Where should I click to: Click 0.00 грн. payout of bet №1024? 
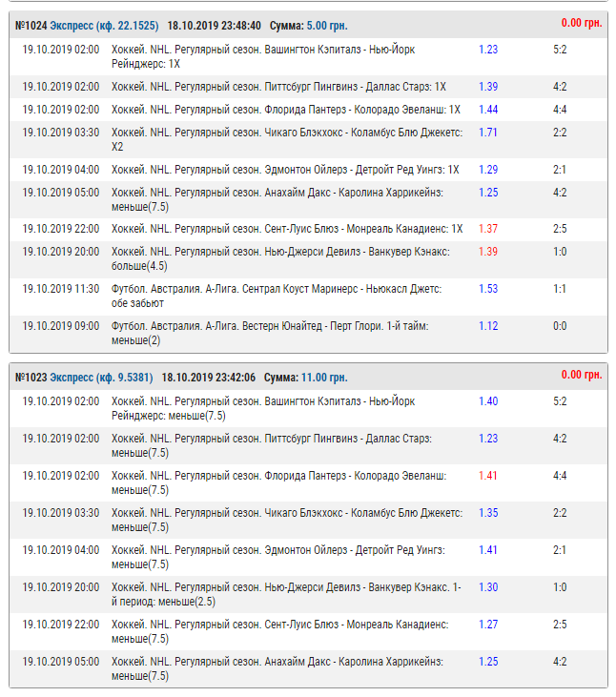pos(582,23)
